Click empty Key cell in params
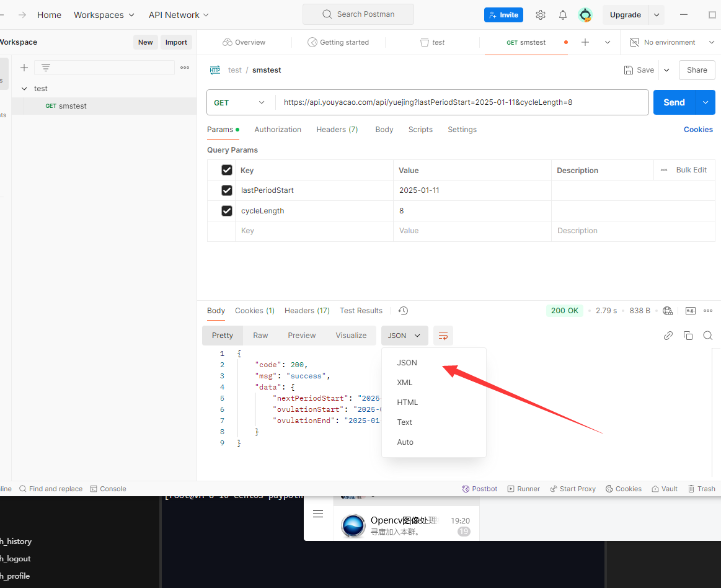Viewport: 721px width, 588px height. (x=314, y=231)
